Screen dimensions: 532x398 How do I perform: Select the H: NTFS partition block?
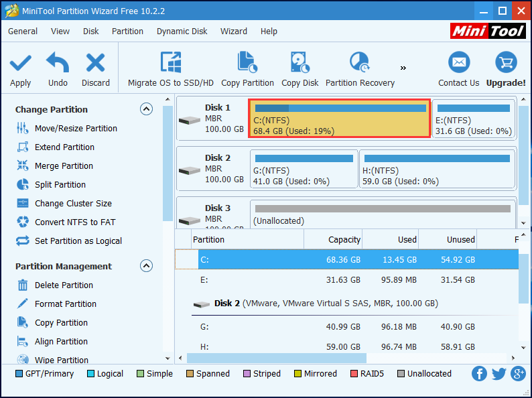pos(437,169)
